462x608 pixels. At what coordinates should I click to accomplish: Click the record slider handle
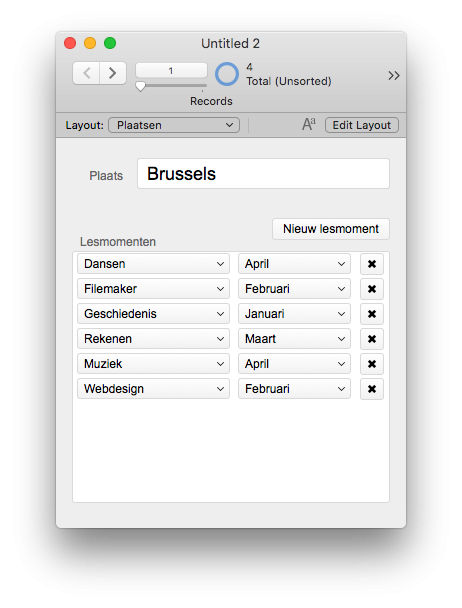[x=140, y=86]
